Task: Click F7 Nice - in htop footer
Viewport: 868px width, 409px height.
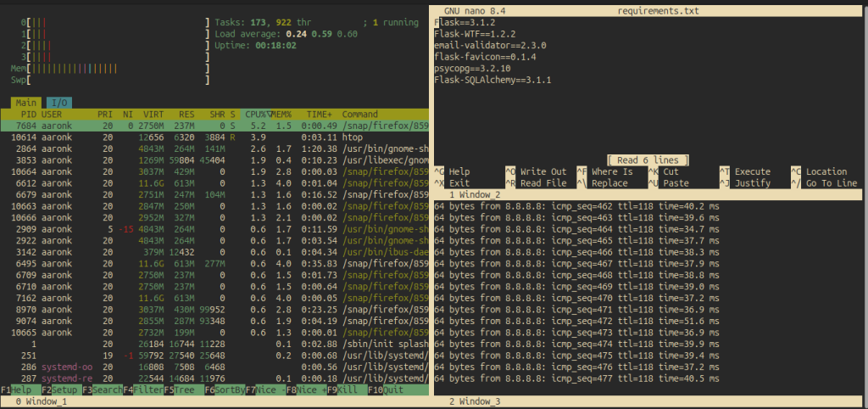Action: [x=266, y=389]
